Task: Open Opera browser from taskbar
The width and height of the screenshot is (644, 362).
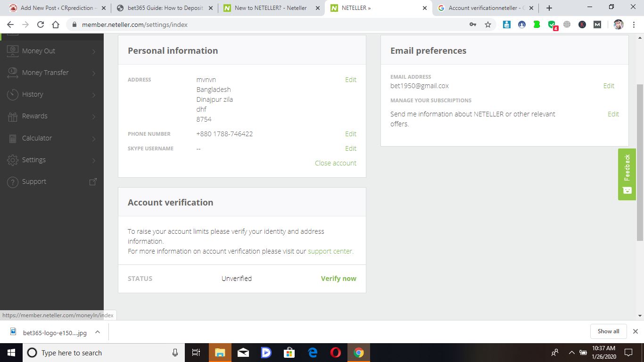Action: click(x=336, y=353)
